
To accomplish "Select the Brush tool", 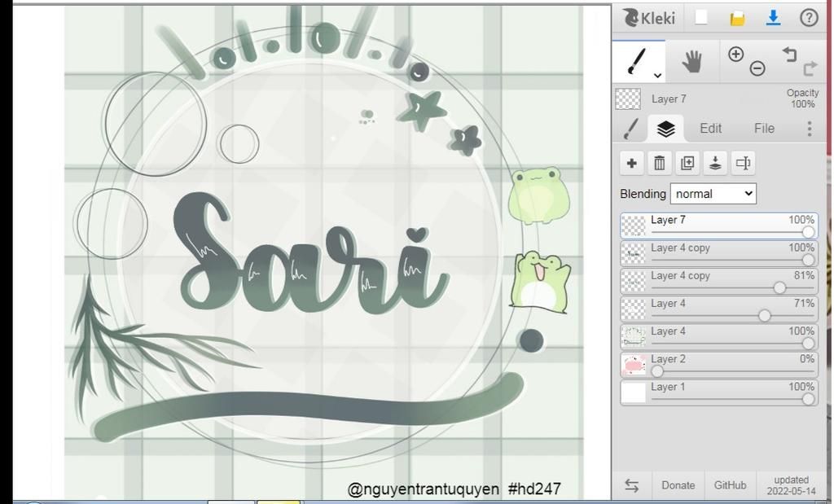I will pyautogui.click(x=637, y=61).
